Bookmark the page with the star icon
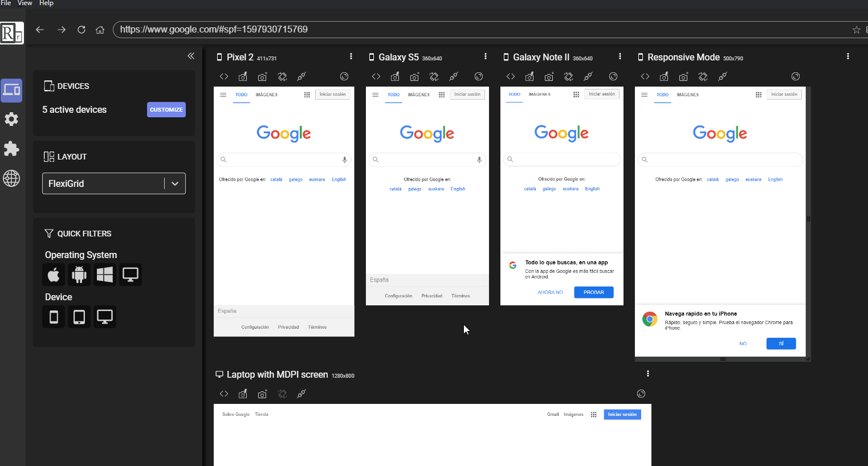868x466 pixels. [x=857, y=30]
